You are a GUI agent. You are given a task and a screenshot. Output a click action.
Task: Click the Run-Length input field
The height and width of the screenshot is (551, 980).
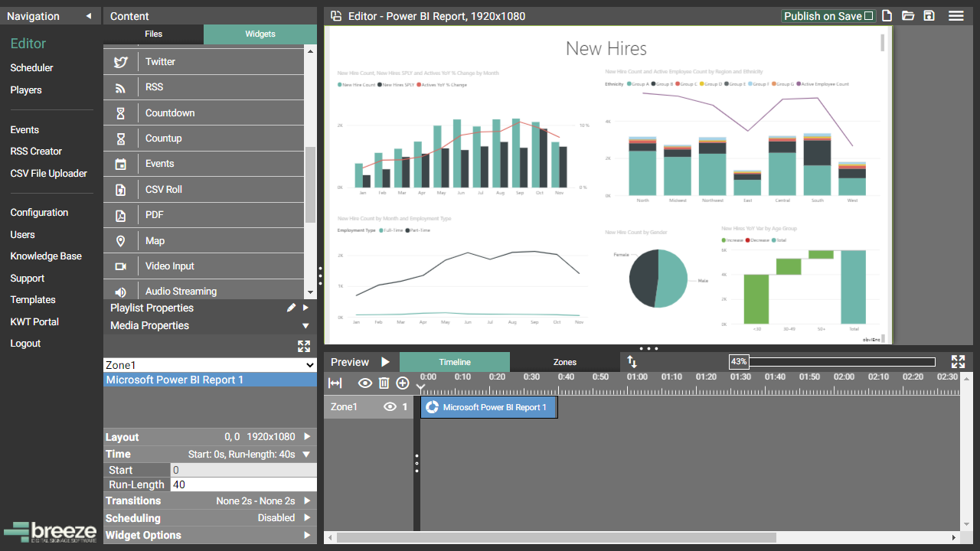point(243,484)
